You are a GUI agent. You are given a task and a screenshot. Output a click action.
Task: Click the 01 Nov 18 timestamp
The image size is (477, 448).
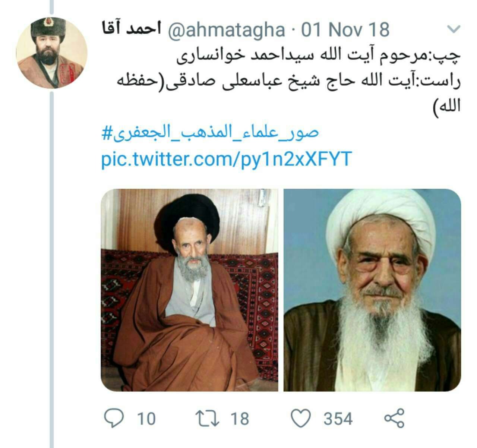pos(345,30)
